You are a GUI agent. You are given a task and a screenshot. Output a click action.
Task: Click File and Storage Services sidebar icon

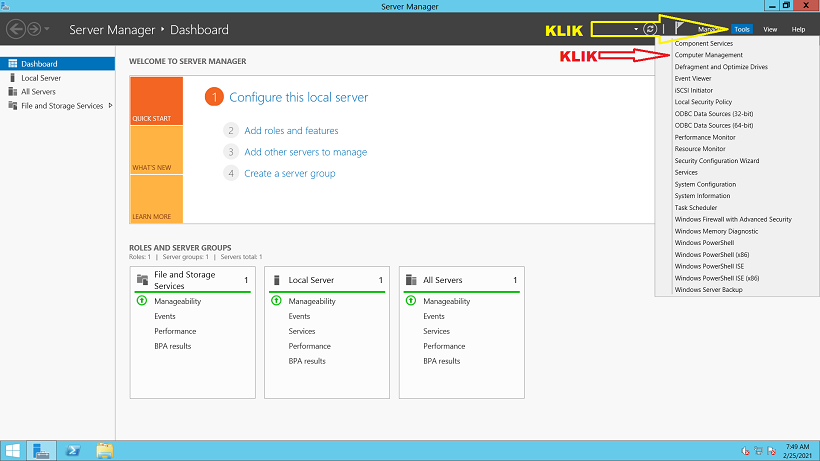tap(13, 106)
